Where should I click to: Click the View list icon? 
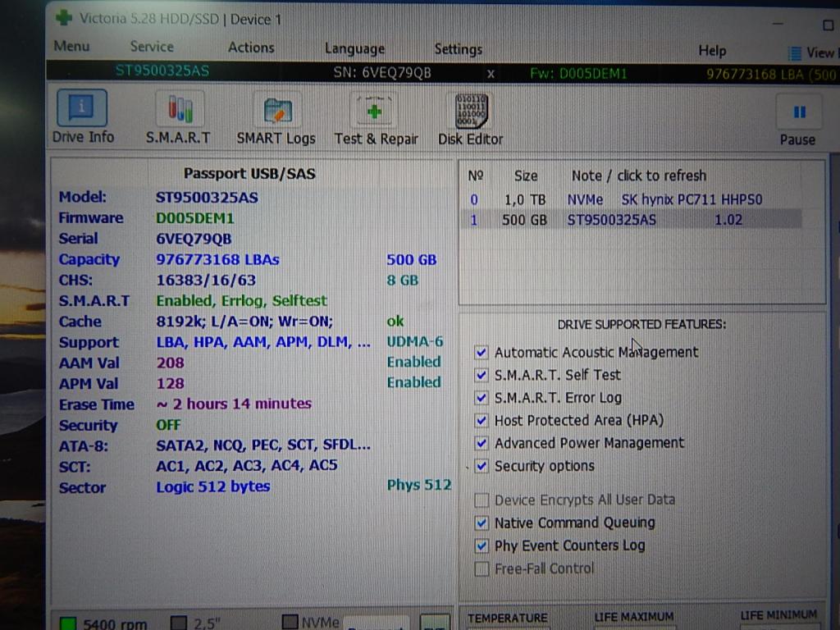[x=795, y=53]
